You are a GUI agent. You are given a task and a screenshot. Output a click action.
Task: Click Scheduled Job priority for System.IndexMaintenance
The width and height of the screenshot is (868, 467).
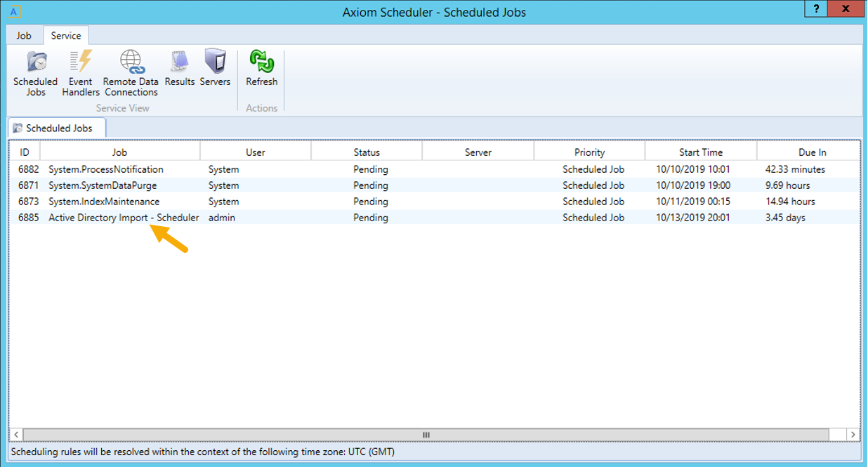click(593, 202)
